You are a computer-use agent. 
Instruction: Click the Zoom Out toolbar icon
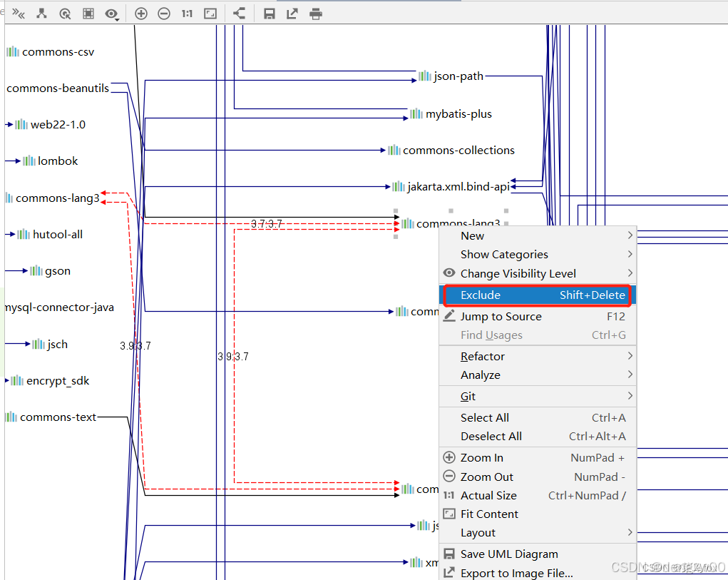tap(164, 14)
